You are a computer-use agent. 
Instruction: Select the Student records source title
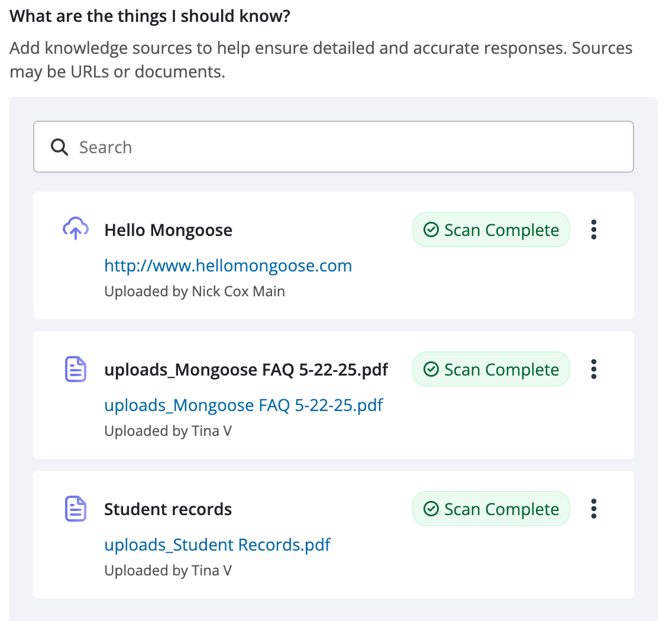(x=168, y=509)
